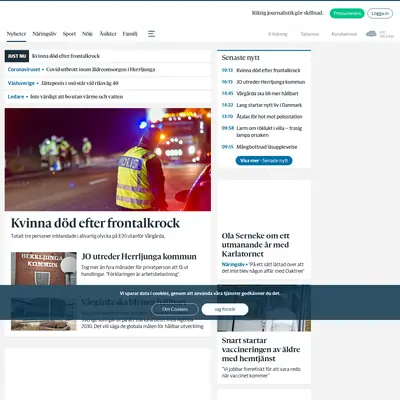Open the Tipsa oss link

click(310, 34)
